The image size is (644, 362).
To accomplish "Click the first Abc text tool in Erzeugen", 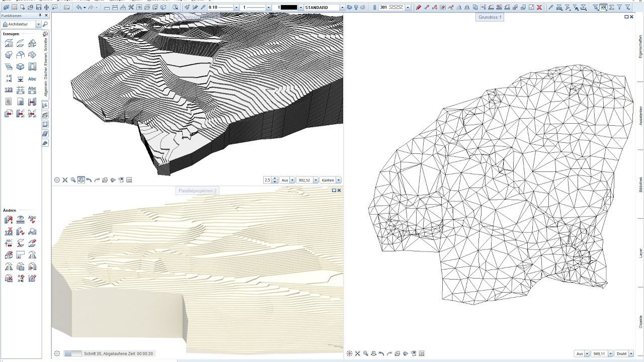I will [x=32, y=78].
